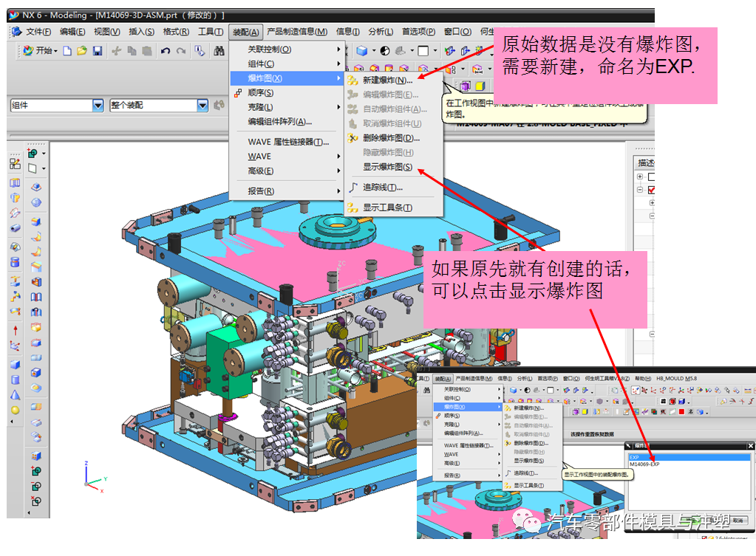Click the Unite boolean icon with plus

36,471
